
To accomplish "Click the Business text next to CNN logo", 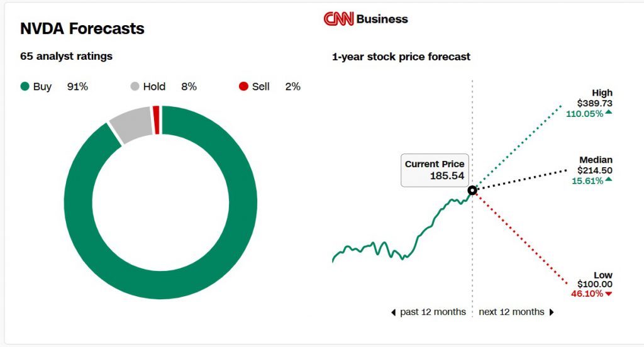I will pyautogui.click(x=382, y=19).
